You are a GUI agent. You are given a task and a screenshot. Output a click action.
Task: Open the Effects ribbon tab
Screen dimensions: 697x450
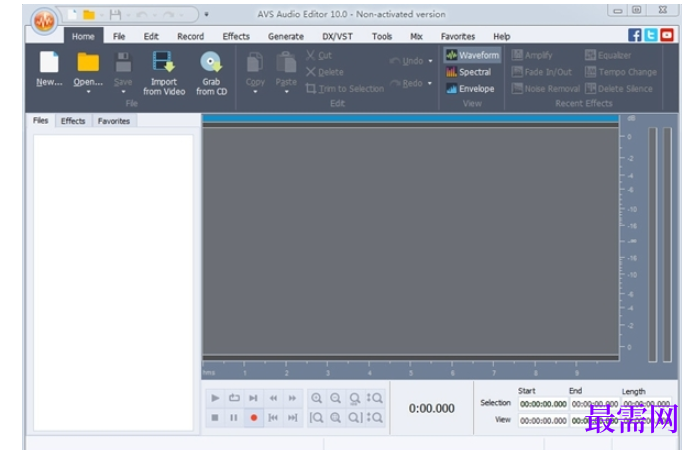pyautogui.click(x=236, y=36)
